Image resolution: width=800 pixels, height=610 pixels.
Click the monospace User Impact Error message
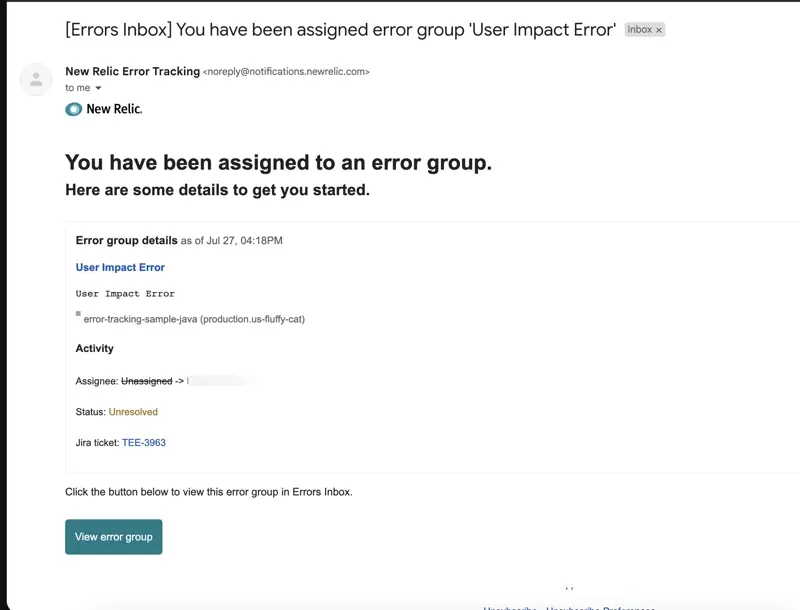coord(125,294)
